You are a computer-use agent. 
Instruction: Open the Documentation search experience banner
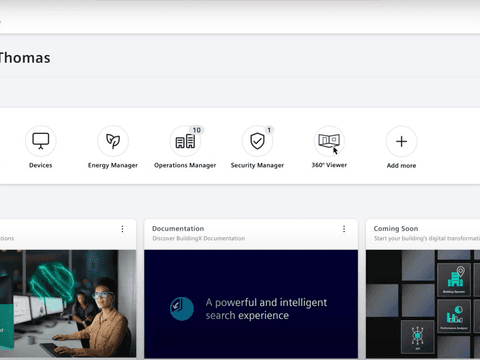pos(251,304)
